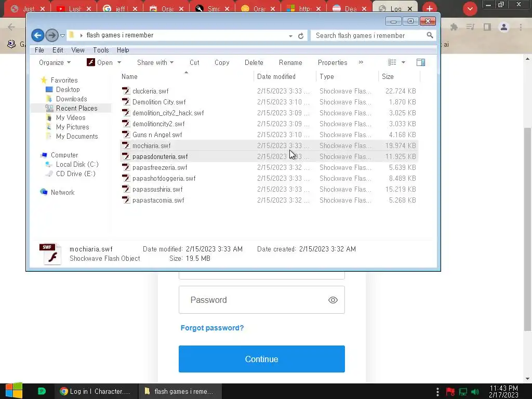Open My Pictures in navigation pane
The width and height of the screenshot is (532, 399).
click(68, 127)
